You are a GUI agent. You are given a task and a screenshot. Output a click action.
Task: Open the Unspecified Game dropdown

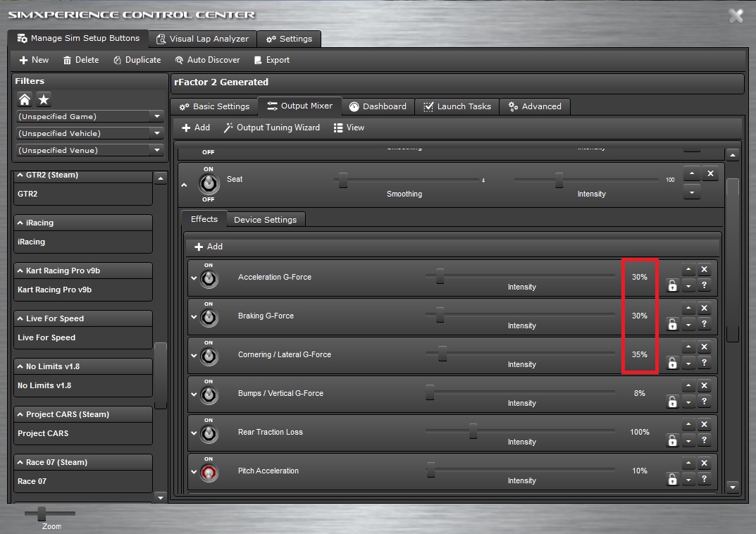coord(157,116)
